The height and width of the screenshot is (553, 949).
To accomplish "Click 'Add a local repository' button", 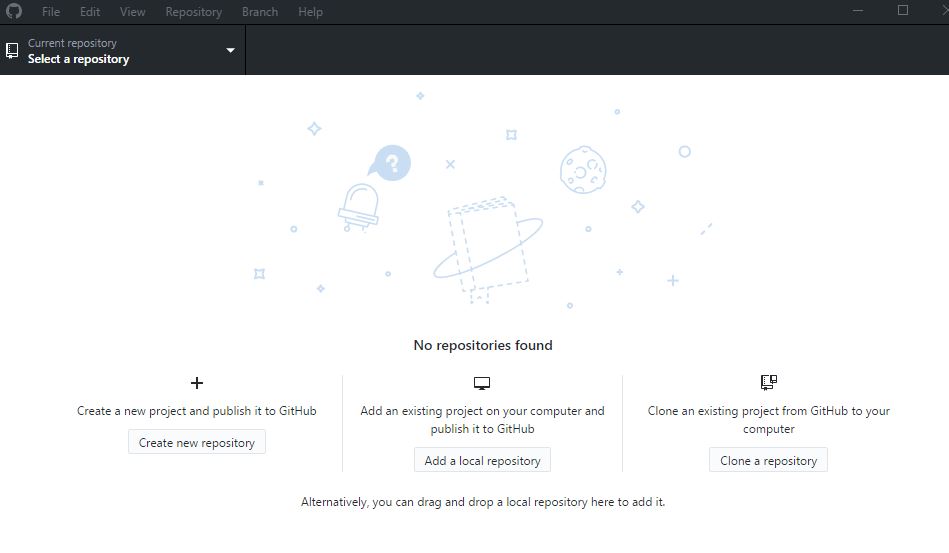I will (482, 460).
